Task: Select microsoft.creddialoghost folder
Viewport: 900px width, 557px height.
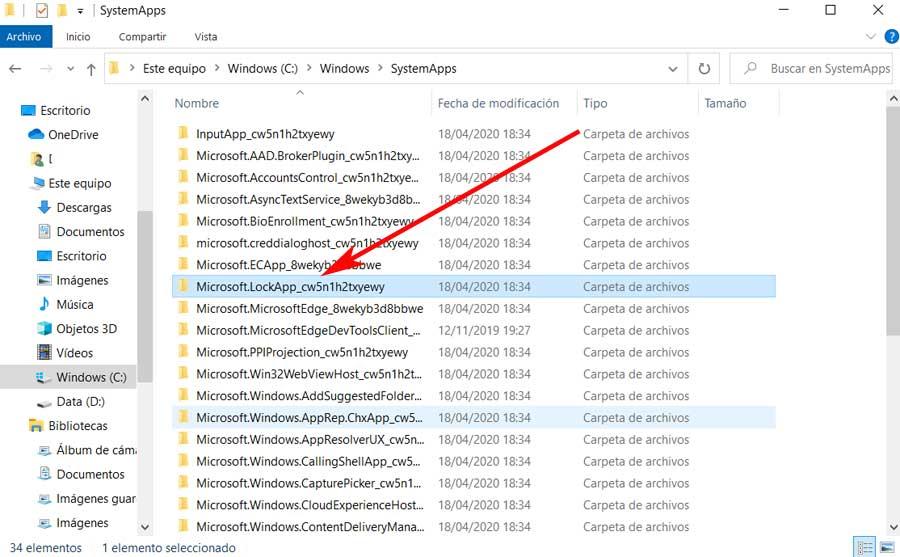Action: tap(474, 243)
